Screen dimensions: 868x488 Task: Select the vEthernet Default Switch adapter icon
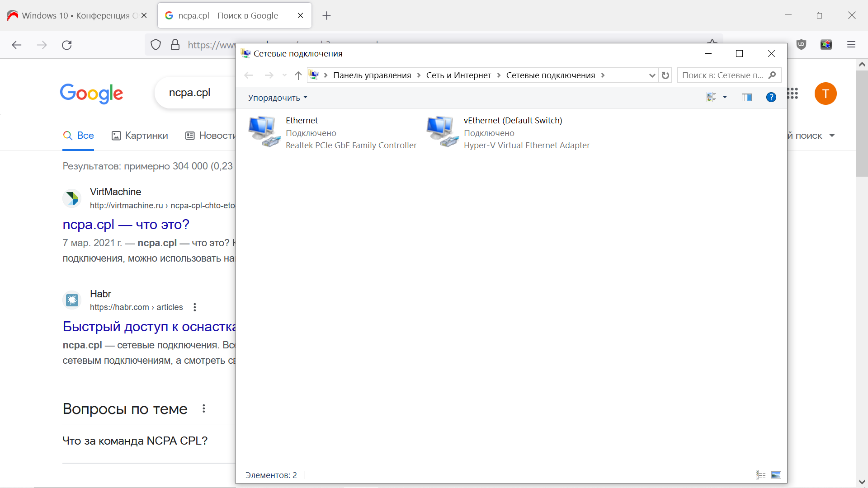(442, 131)
